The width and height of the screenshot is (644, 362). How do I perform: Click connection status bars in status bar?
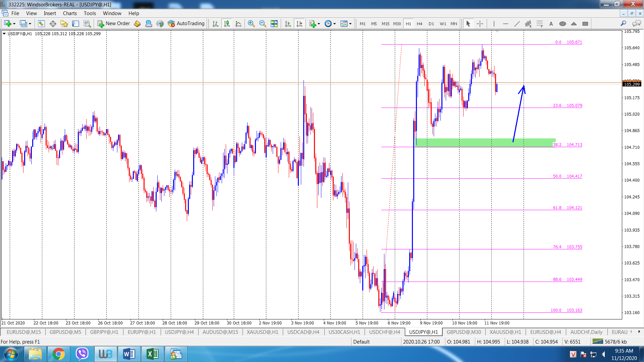point(598,342)
